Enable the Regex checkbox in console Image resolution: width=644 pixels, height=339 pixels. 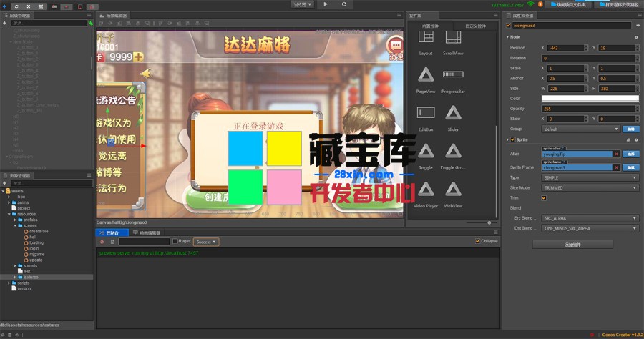(175, 241)
